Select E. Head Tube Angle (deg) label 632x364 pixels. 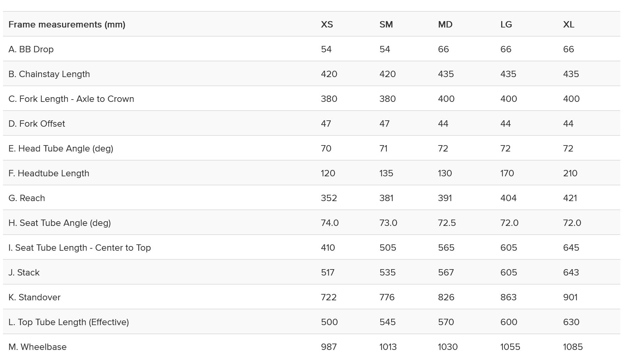(61, 148)
